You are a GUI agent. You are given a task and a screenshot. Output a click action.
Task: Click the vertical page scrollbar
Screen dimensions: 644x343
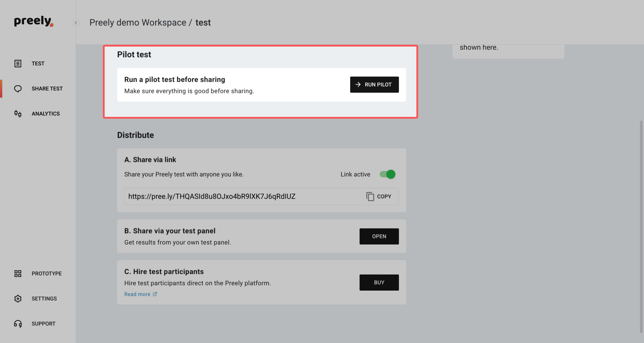click(x=641, y=227)
